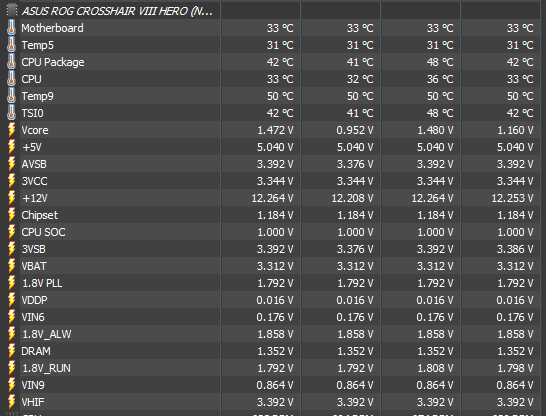The image size is (546, 416).
Task: Click the lightning bolt icon beside DRAM
Action: pyautogui.click(x=11, y=351)
